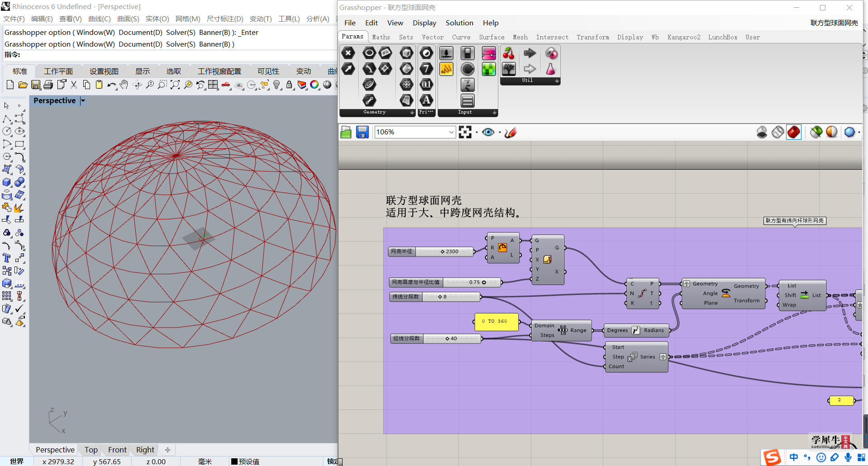Toggle Shaded preview red icon
Image resolution: width=868 pixels, height=466 pixels.
(794, 132)
